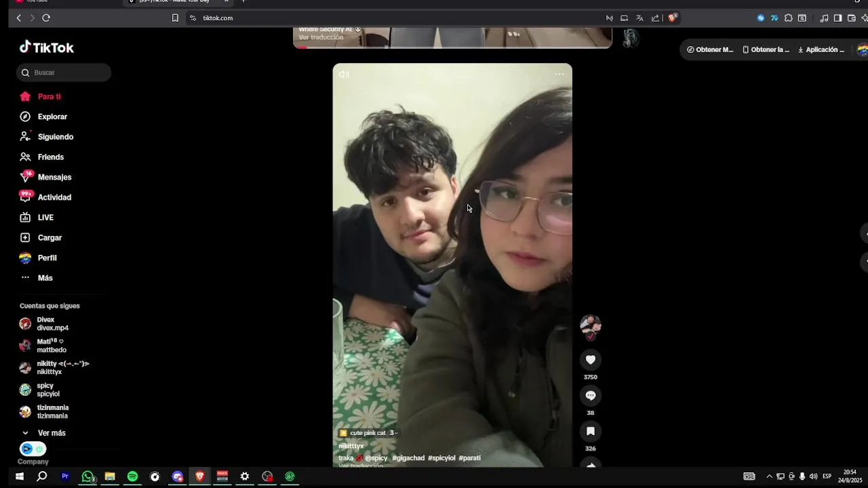Toggle the browser sidebar panel icon
The height and width of the screenshot is (488, 868).
tap(837, 18)
